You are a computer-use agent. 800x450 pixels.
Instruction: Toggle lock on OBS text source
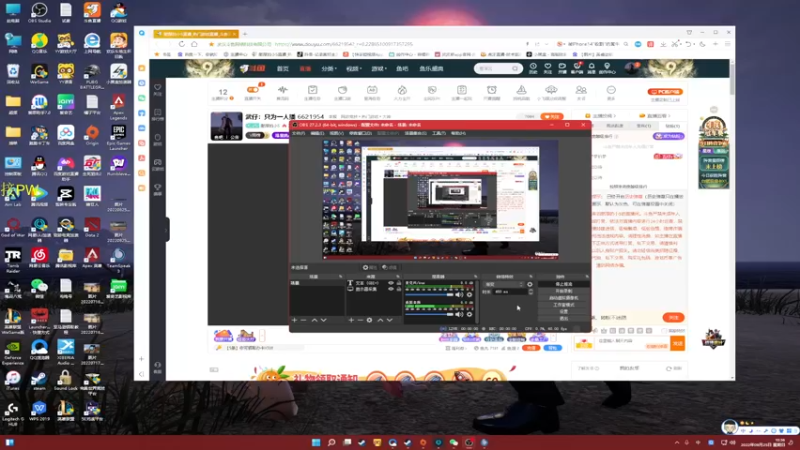click(399, 283)
